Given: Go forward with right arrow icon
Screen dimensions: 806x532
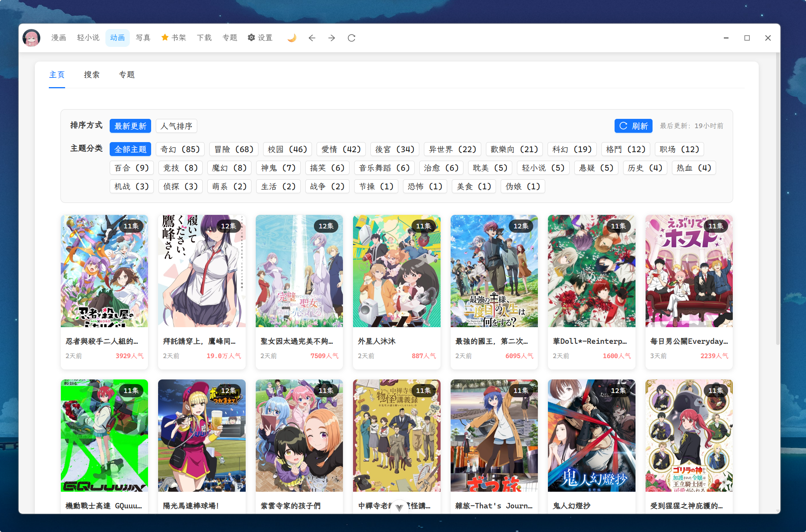Looking at the screenshot, I should pos(332,38).
